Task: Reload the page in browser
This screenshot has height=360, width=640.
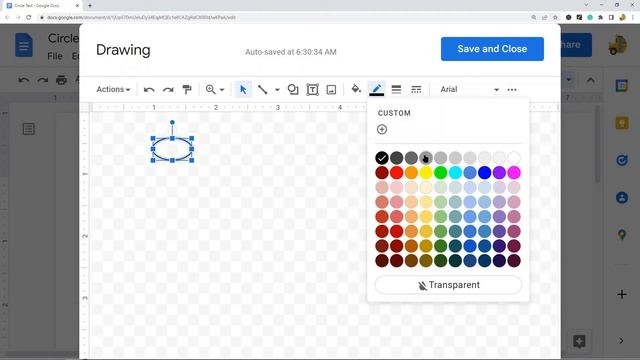Action: 29,18
